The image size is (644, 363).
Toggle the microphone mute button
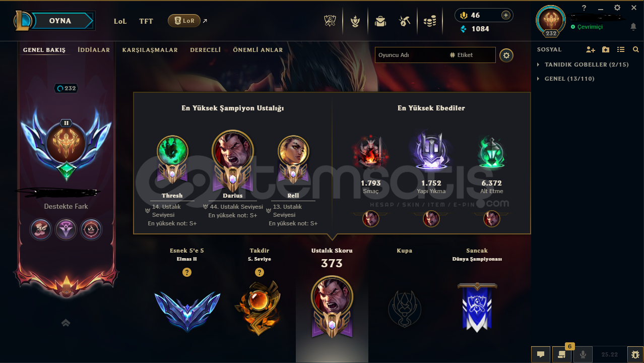[x=583, y=354]
